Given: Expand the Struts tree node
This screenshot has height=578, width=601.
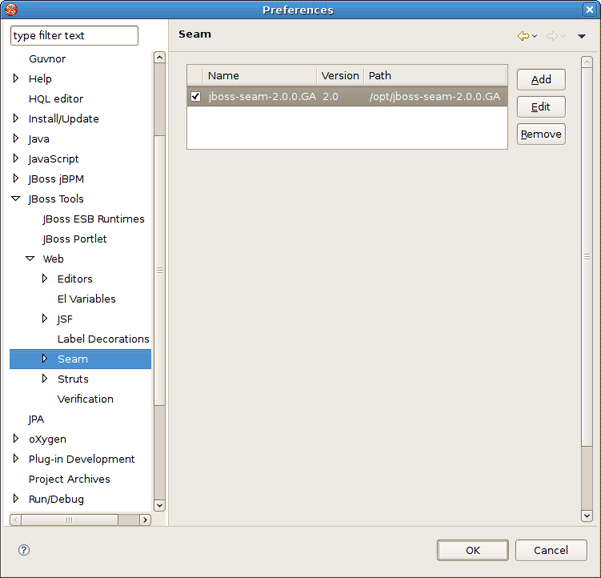Looking at the screenshot, I should [x=44, y=379].
